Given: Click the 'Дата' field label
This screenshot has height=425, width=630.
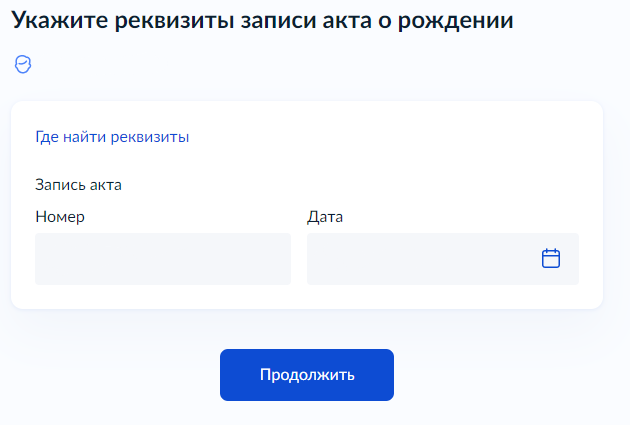Looking at the screenshot, I should [x=325, y=217].
